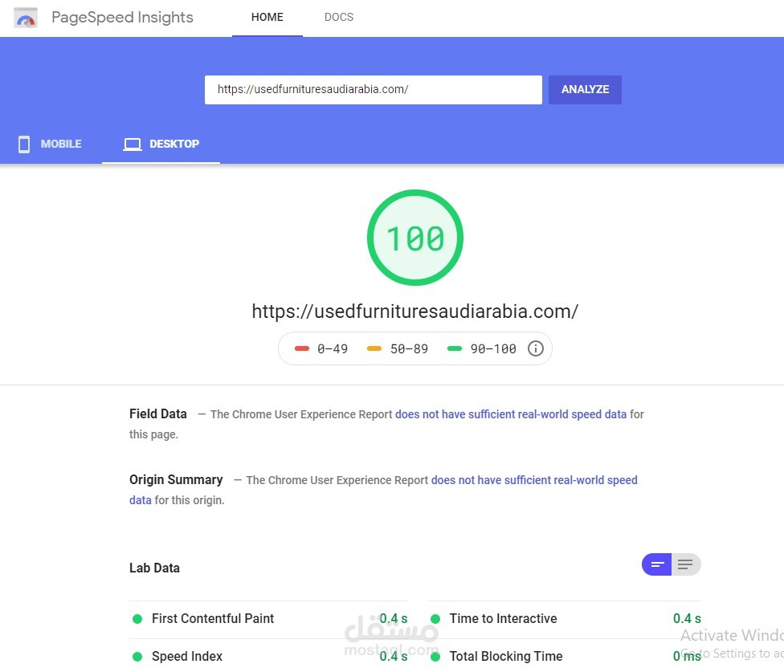This screenshot has height=672, width=784.
Task: Click the Total Blocking Time label
Action: [506, 656]
